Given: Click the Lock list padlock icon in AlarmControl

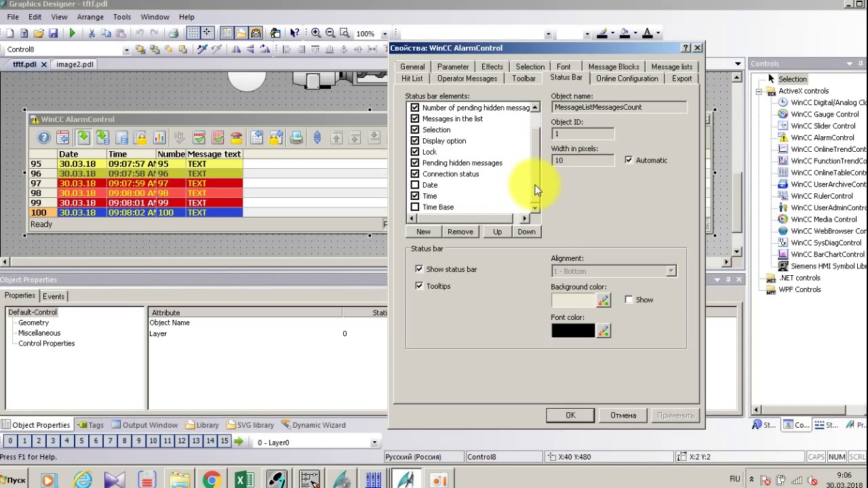Looking at the screenshot, I should (140, 138).
